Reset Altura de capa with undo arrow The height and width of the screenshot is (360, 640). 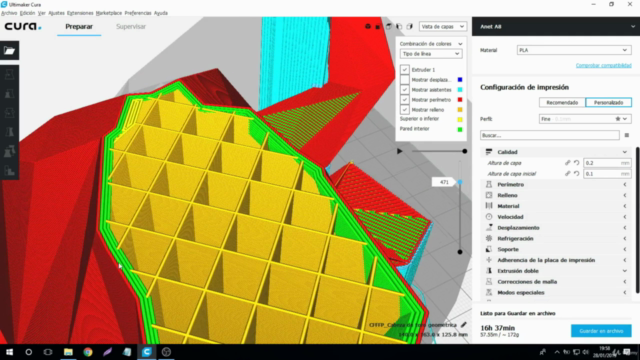[576, 162]
